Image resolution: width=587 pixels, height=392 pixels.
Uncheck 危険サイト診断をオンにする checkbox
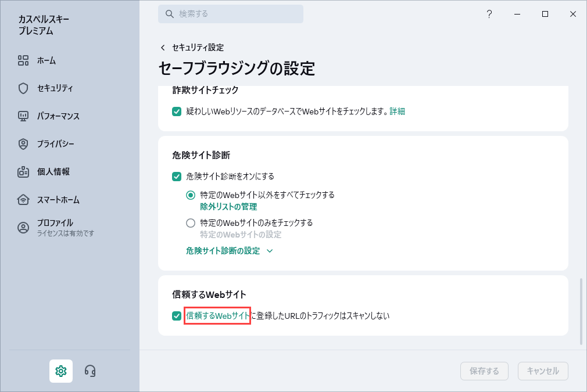tap(177, 177)
